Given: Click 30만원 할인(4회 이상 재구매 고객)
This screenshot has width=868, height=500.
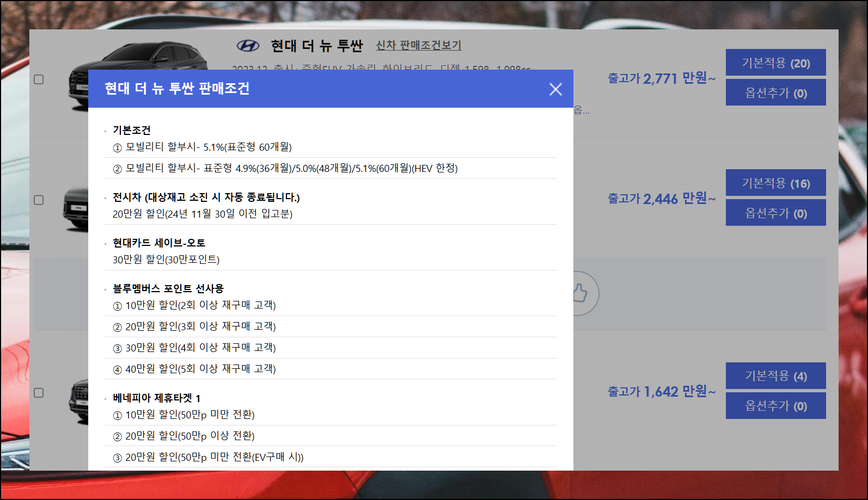Looking at the screenshot, I should tap(194, 348).
